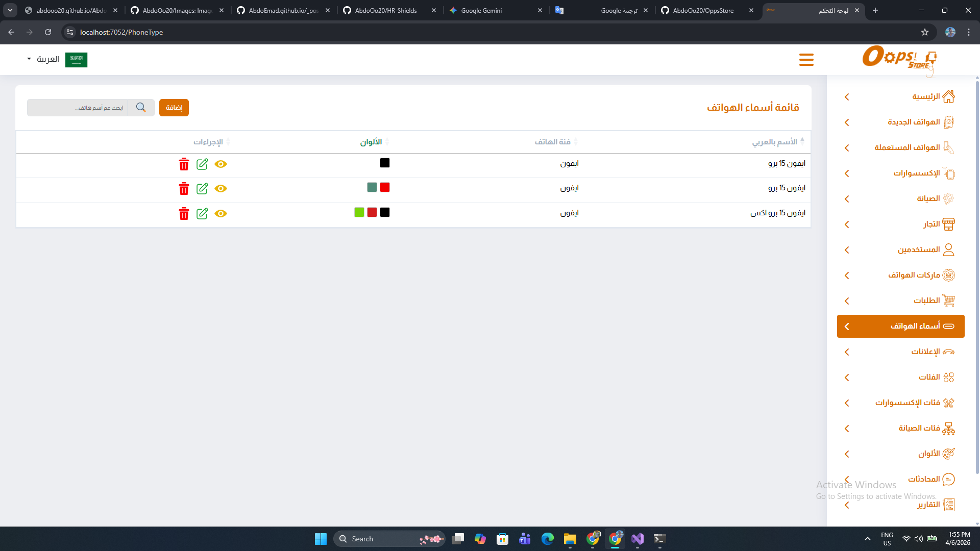The height and width of the screenshot is (551, 980).
Task: Switch to the Google Gemini browser tab
Action: point(481,10)
